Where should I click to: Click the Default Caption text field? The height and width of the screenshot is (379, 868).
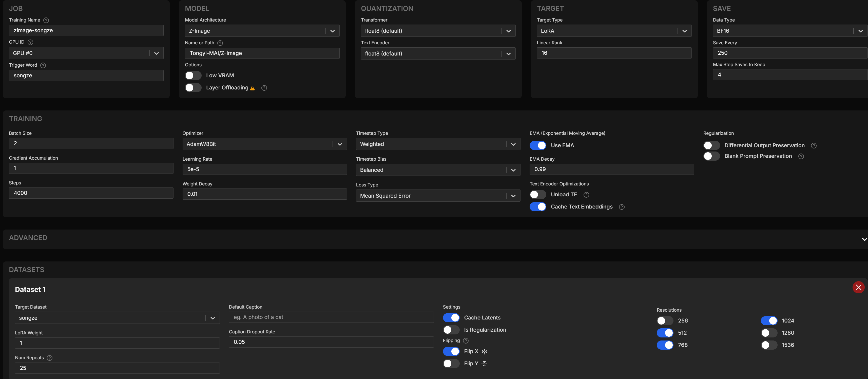pos(331,317)
